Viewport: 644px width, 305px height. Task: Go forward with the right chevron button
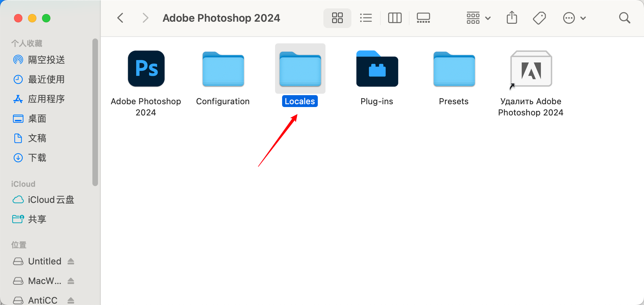pos(145,18)
